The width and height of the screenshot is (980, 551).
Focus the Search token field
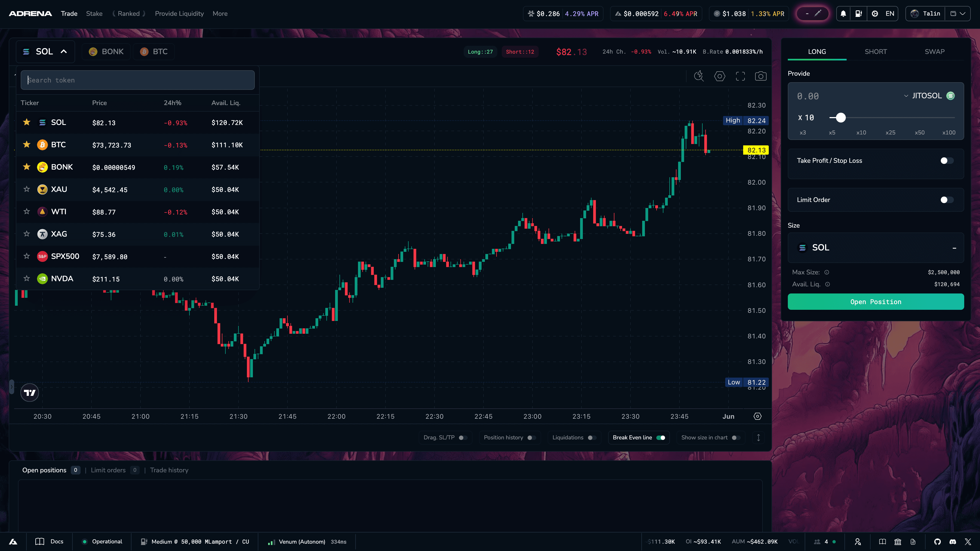point(138,80)
